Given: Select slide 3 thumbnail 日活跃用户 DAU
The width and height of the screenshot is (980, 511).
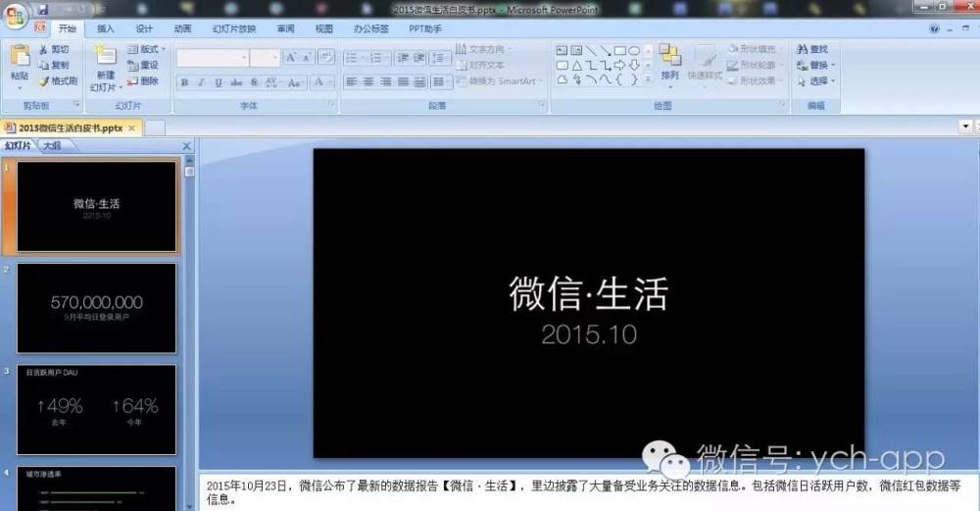Looking at the screenshot, I should pyautogui.click(x=97, y=410).
